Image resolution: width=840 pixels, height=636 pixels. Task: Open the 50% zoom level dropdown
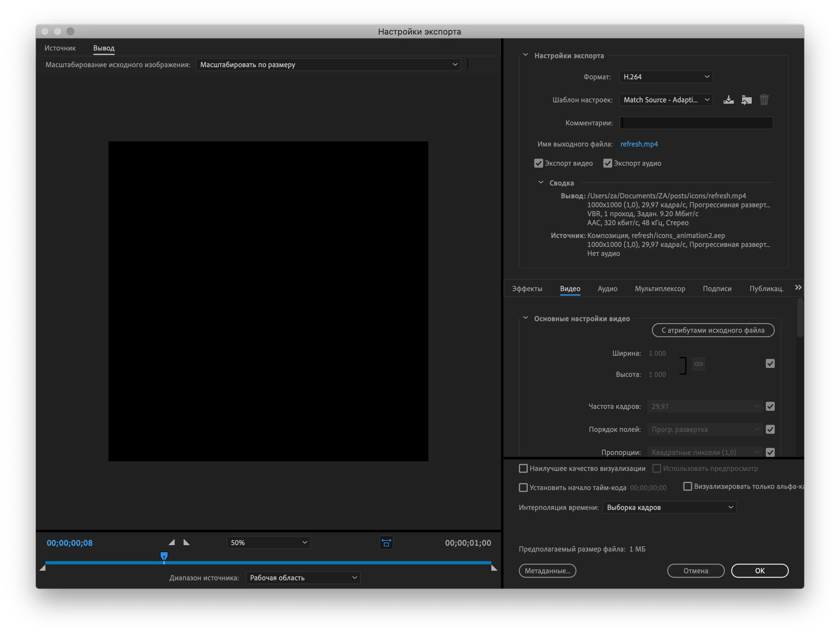coord(268,543)
